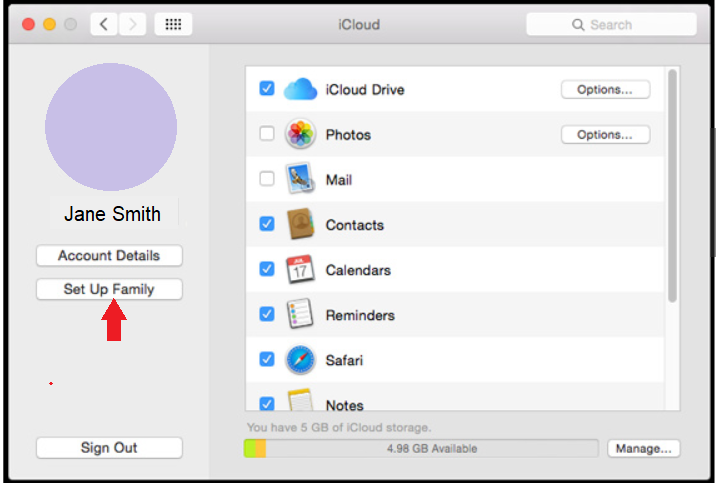The height and width of the screenshot is (483, 716).
Task: Uncheck the Contacts checkbox
Action: 267,224
